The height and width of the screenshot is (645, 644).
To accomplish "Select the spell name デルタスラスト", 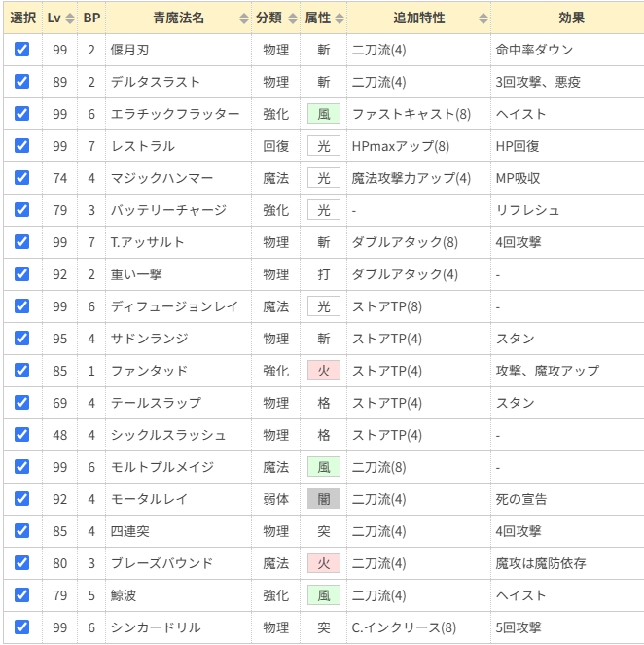I will pos(156,82).
